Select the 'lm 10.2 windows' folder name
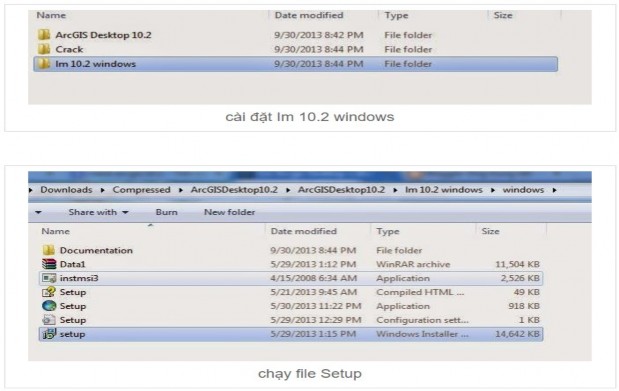The width and height of the screenshot is (619, 391). tap(96, 64)
